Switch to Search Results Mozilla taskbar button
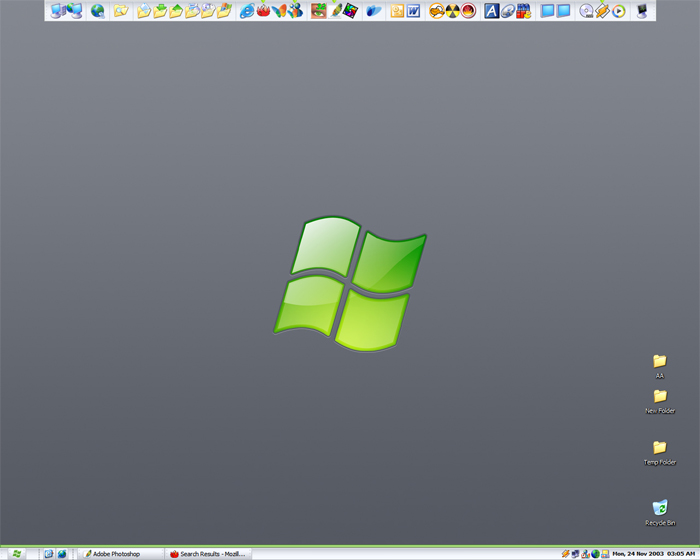This screenshot has width=700, height=560. pos(208,554)
